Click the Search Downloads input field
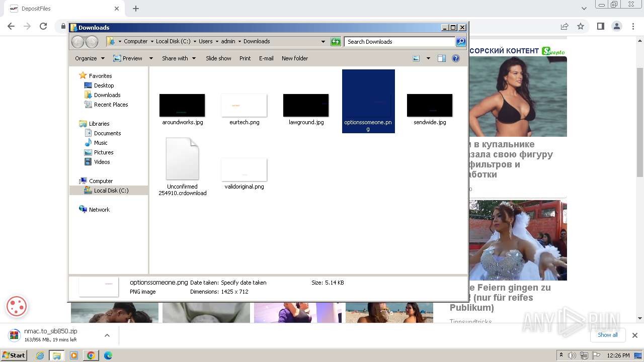 click(x=400, y=42)
